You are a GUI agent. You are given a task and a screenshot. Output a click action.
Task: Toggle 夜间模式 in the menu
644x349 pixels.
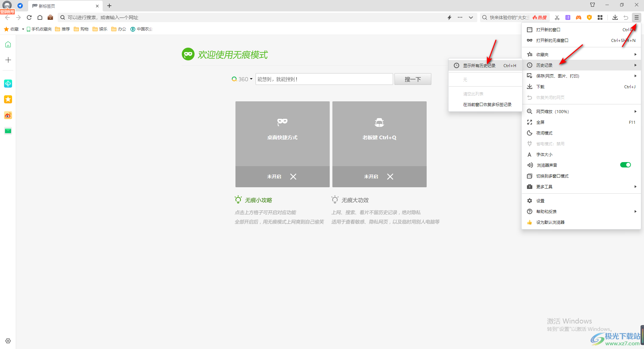[x=581, y=133]
